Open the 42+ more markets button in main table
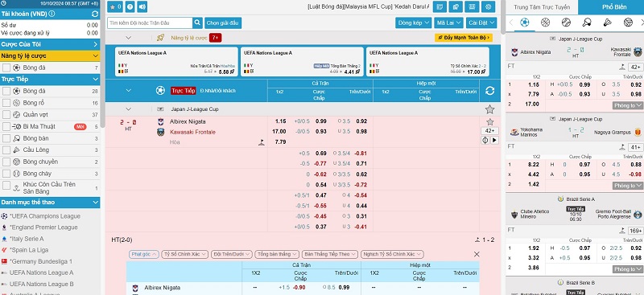644x295 pixels. coord(489,131)
